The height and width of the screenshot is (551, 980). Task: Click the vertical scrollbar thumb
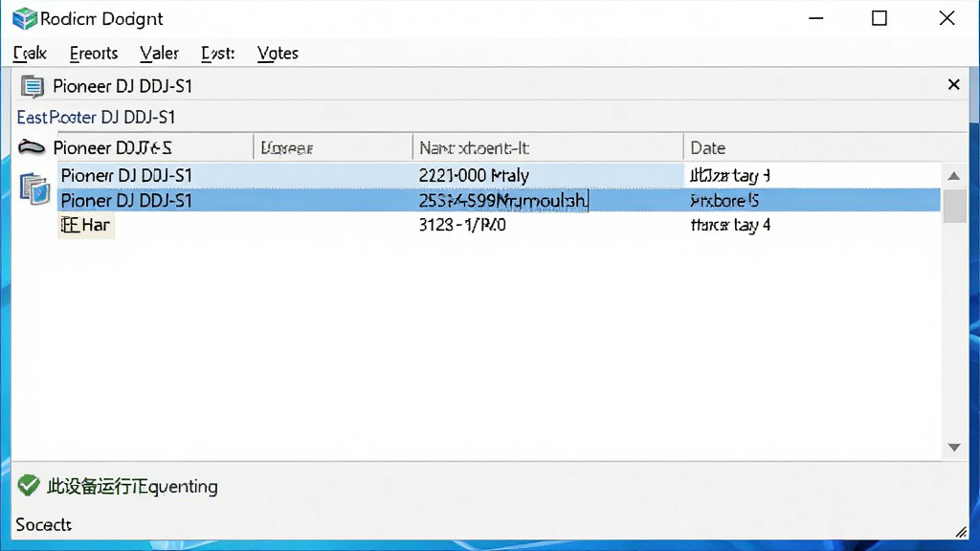click(x=954, y=206)
